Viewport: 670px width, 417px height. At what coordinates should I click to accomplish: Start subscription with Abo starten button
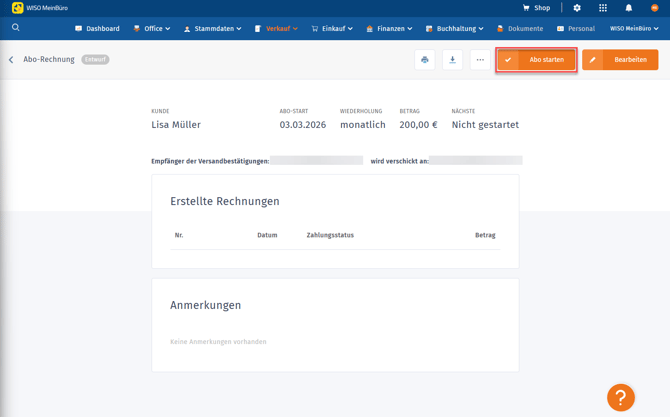pos(537,60)
